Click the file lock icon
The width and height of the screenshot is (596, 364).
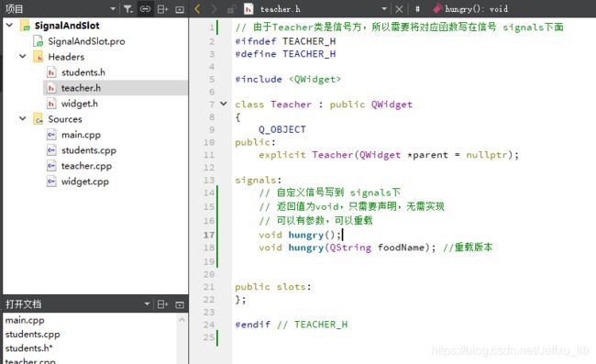(230, 9)
